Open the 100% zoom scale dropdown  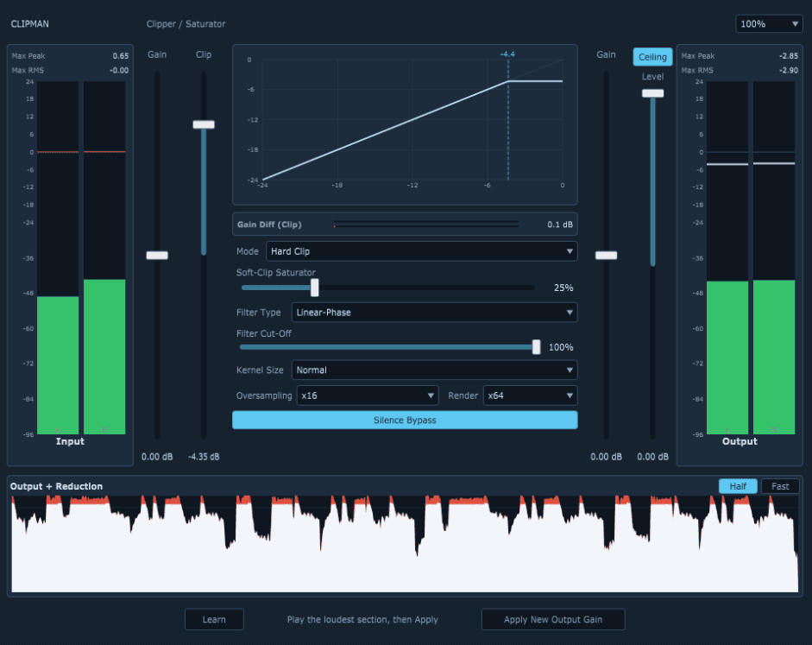(769, 24)
